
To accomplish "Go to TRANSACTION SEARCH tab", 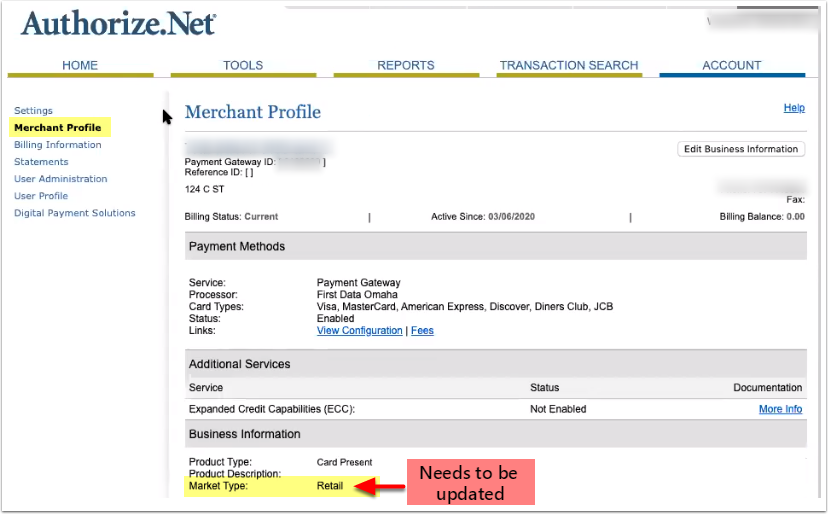I will click(569, 66).
